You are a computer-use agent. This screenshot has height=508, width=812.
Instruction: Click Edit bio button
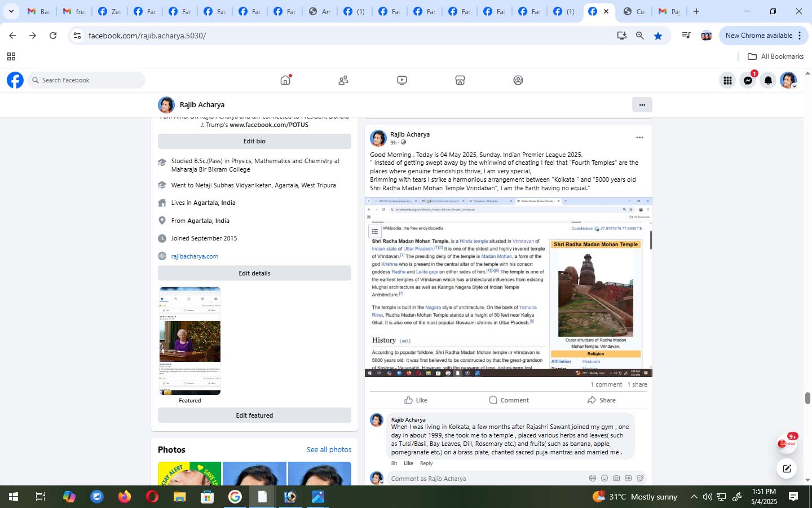tap(254, 141)
